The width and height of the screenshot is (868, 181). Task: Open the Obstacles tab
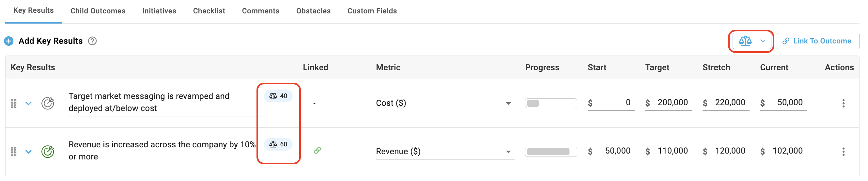point(313,11)
